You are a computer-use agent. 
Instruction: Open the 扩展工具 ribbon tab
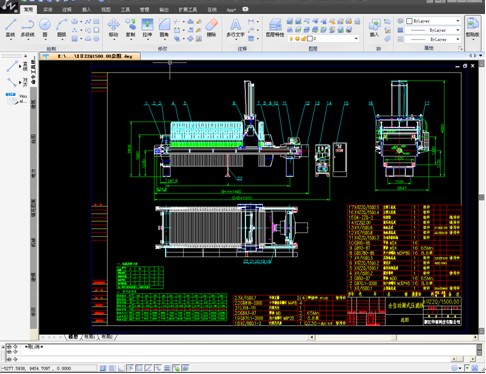188,10
